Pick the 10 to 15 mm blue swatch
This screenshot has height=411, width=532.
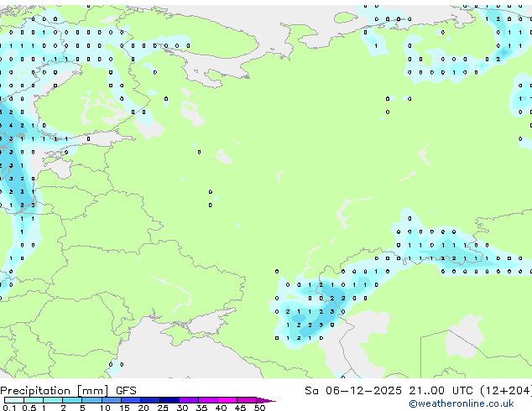pyautogui.click(x=112, y=400)
